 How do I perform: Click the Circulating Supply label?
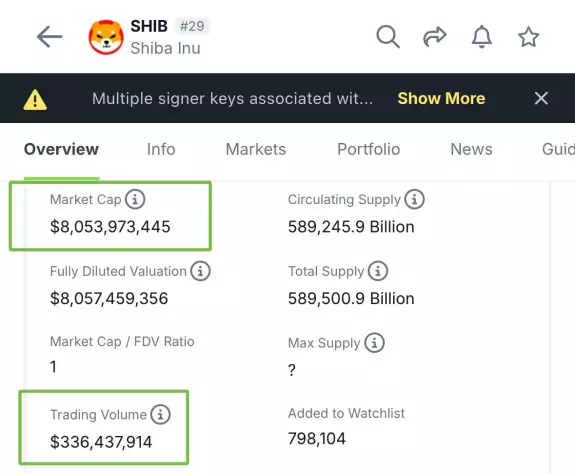pos(344,199)
